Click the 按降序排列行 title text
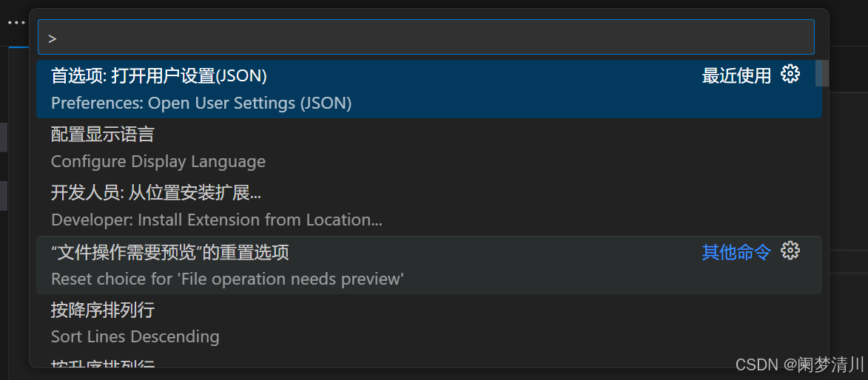 pyautogui.click(x=102, y=311)
